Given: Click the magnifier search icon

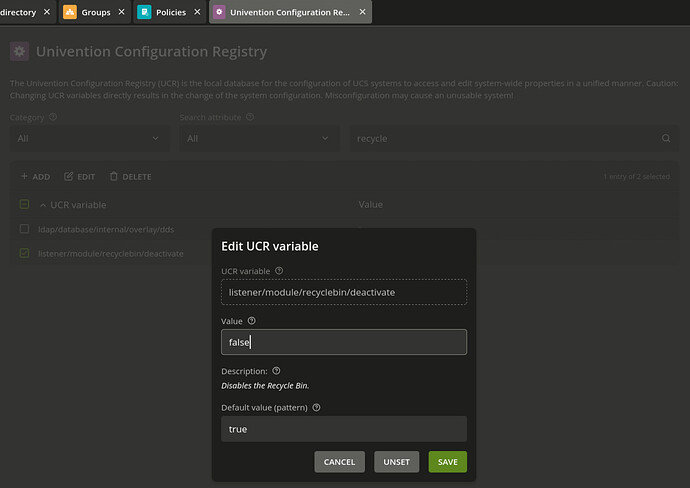Looking at the screenshot, I should (666, 138).
